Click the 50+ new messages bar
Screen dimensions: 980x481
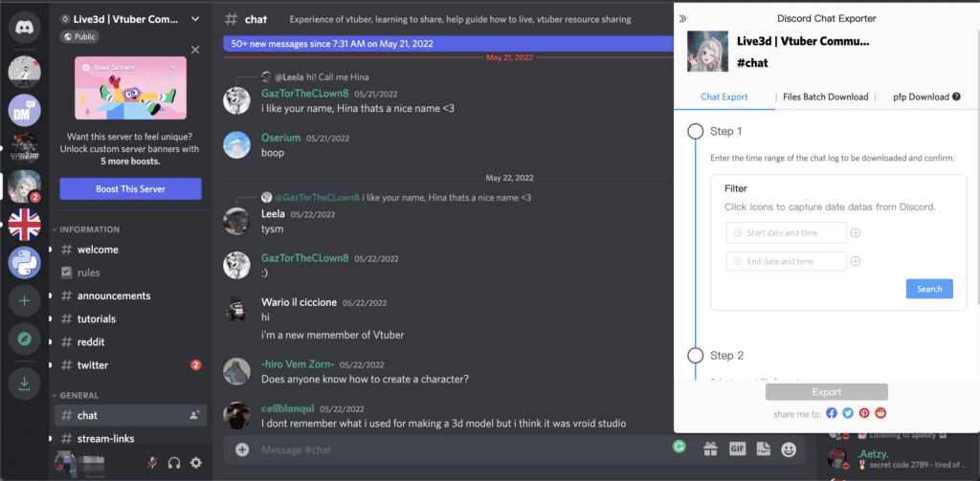coord(449,44)
